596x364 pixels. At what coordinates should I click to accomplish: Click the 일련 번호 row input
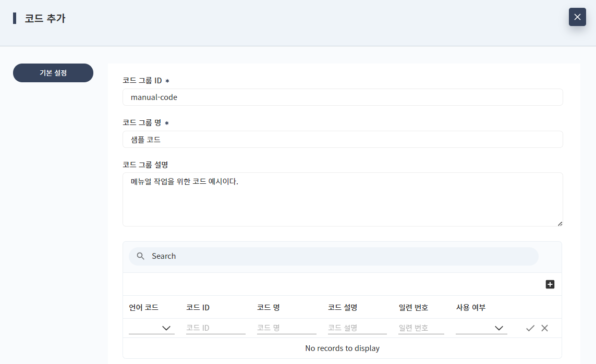point(421,328)
